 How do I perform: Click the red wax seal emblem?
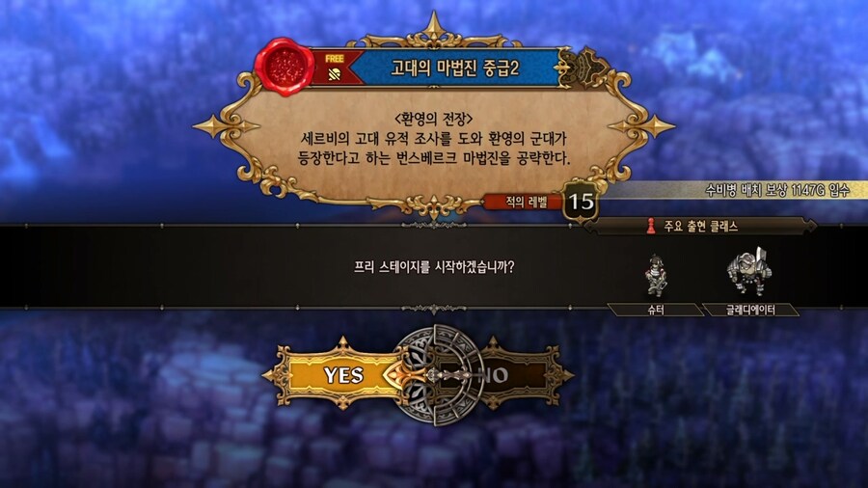284,67
